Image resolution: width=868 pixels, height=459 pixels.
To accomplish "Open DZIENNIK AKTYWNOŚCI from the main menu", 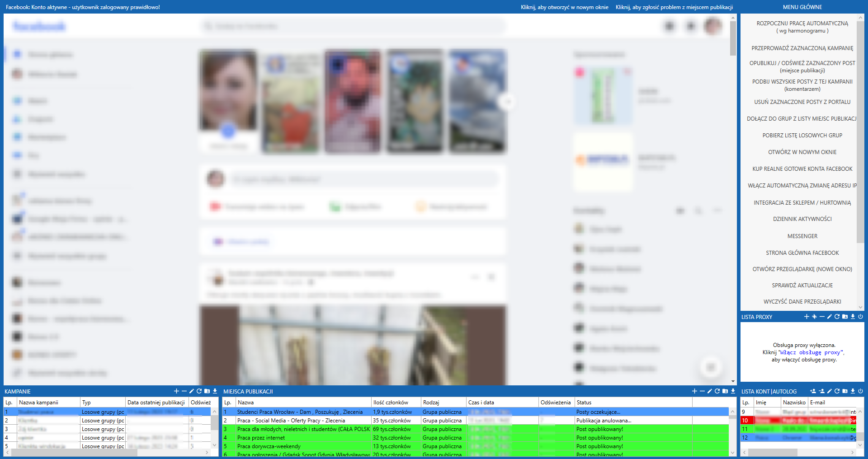I will pos(802,219).
